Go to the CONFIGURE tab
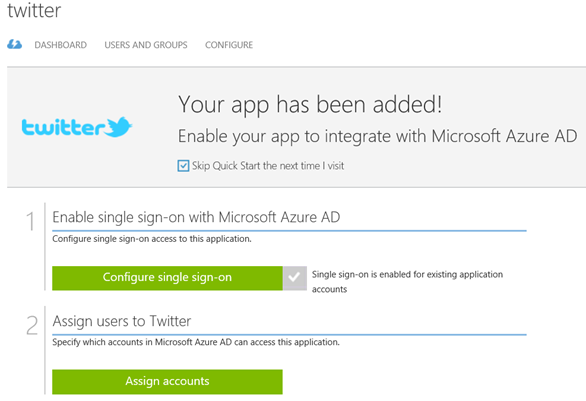The width and height of the screenshot is (586, 401). (229, 45)
